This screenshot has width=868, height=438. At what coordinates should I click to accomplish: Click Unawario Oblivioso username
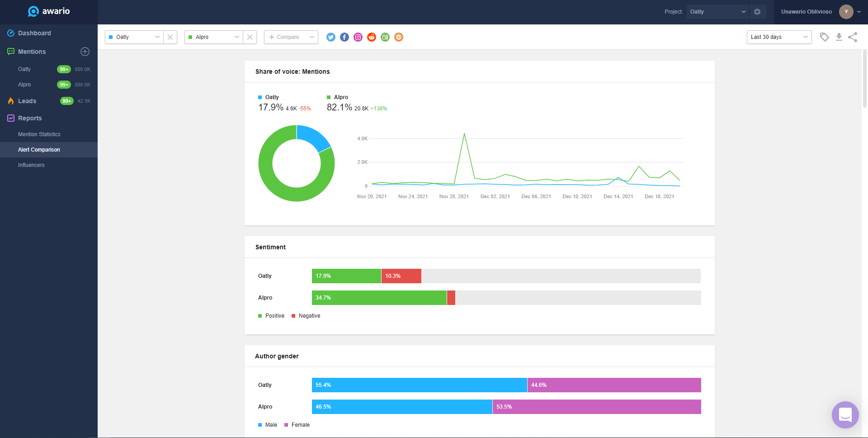pyautogui.click(x=807, y=12)
